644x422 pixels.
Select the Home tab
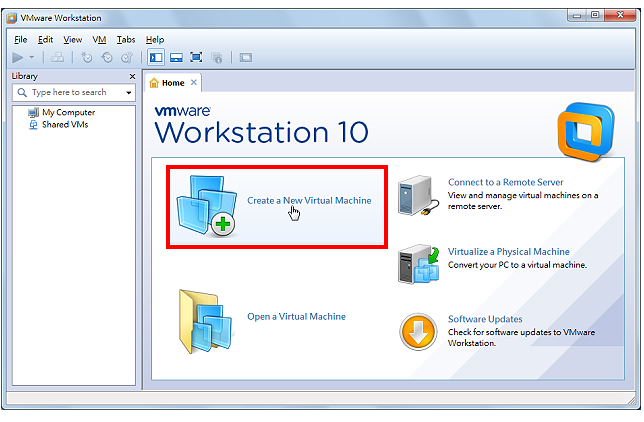point(173,83)
